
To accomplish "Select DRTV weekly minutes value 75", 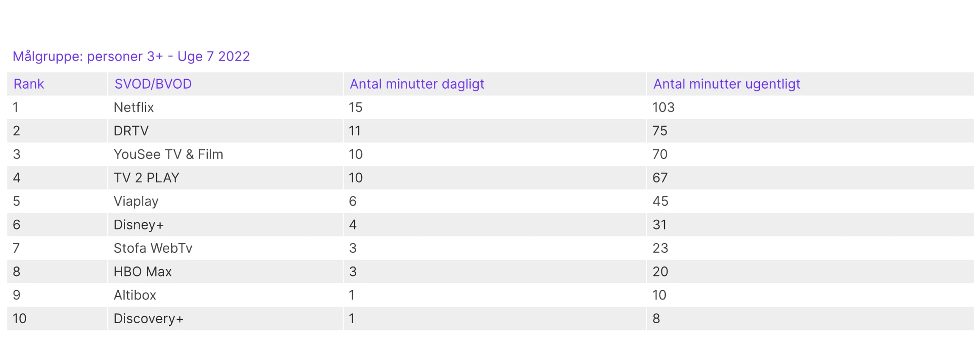I will [x=660, y=131].
